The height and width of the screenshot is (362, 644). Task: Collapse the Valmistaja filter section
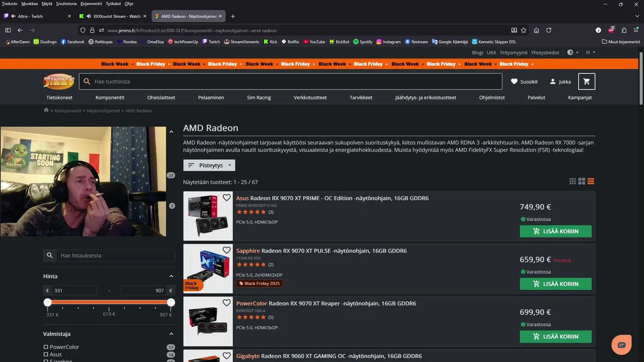click(x=171, y=334)
